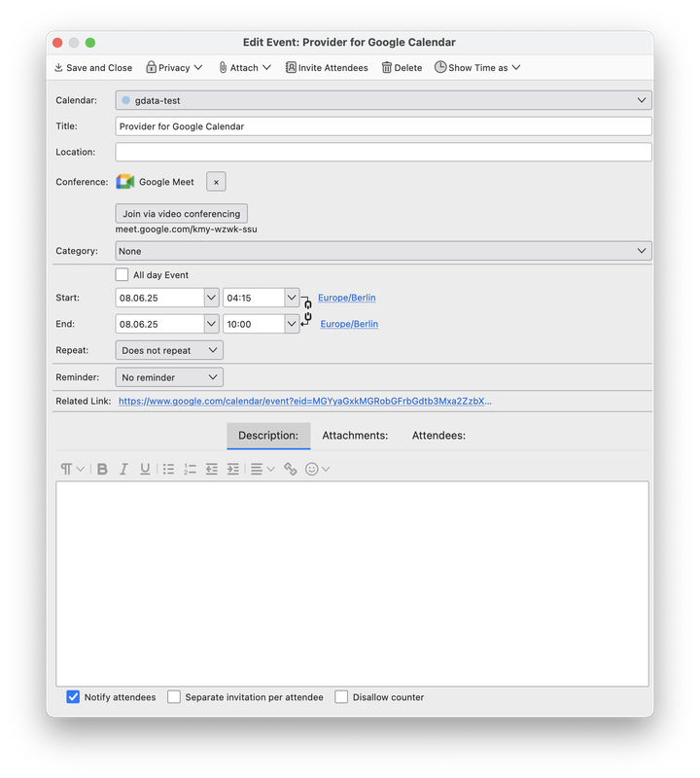Viewport: 700px width, 778px height.
Task: Open the Category None dropdown
Action: (x=383, y=251)
